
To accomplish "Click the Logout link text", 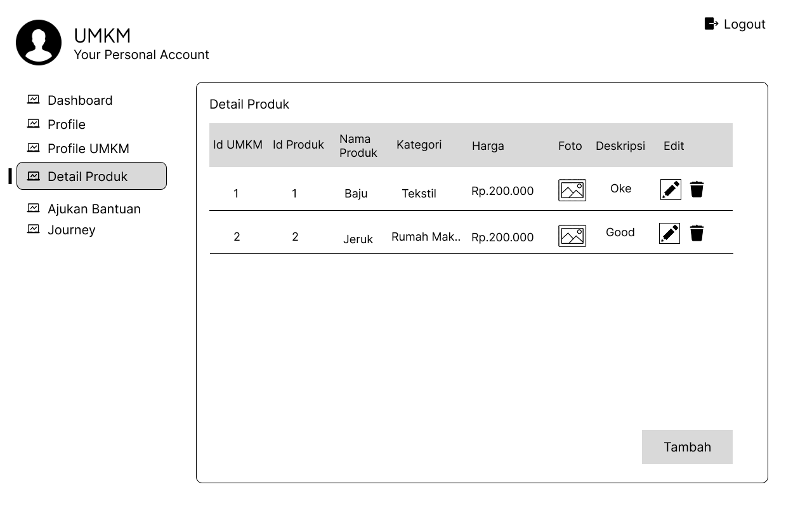I will tap(745, 24).
